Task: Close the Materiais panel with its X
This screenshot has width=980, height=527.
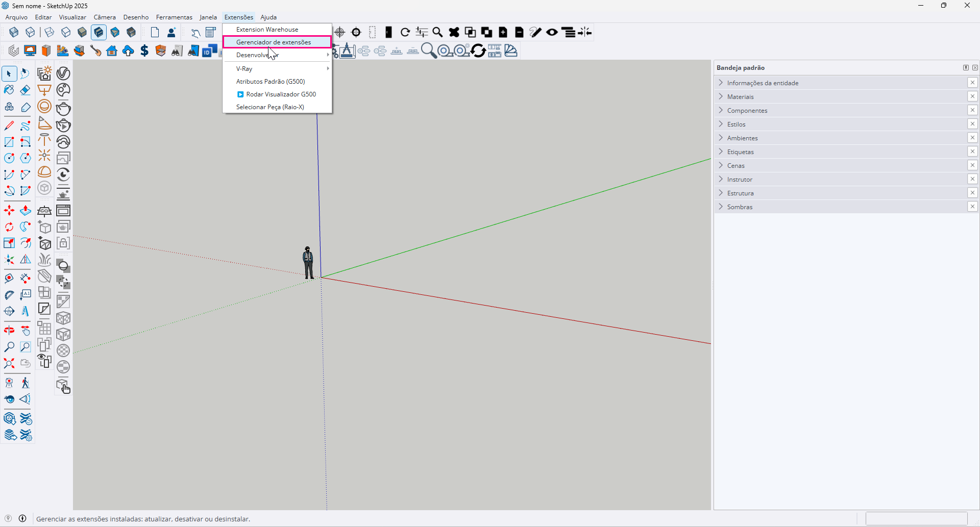Action: (972, 96)
